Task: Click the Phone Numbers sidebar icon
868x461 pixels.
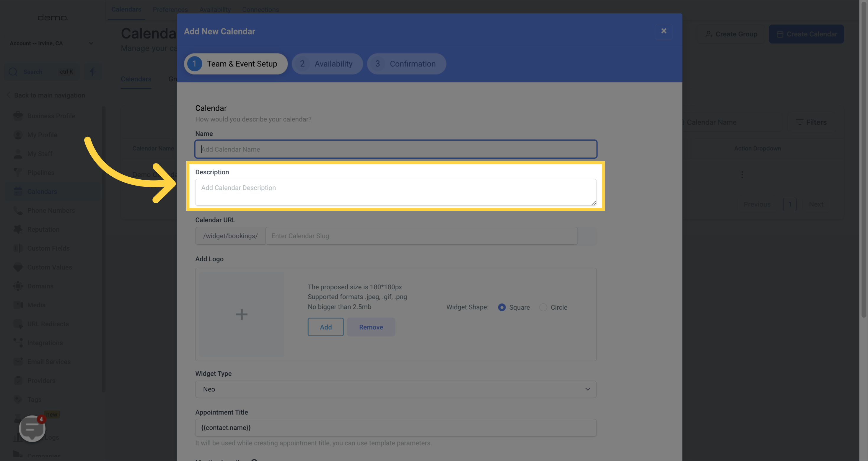Action: click(18, 210)
